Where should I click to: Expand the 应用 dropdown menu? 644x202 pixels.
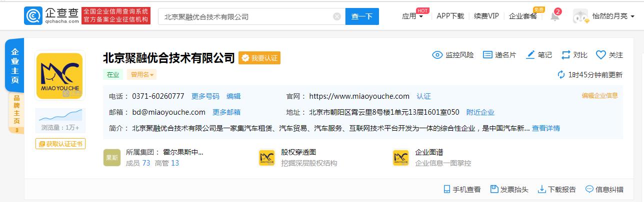point(412,16)
